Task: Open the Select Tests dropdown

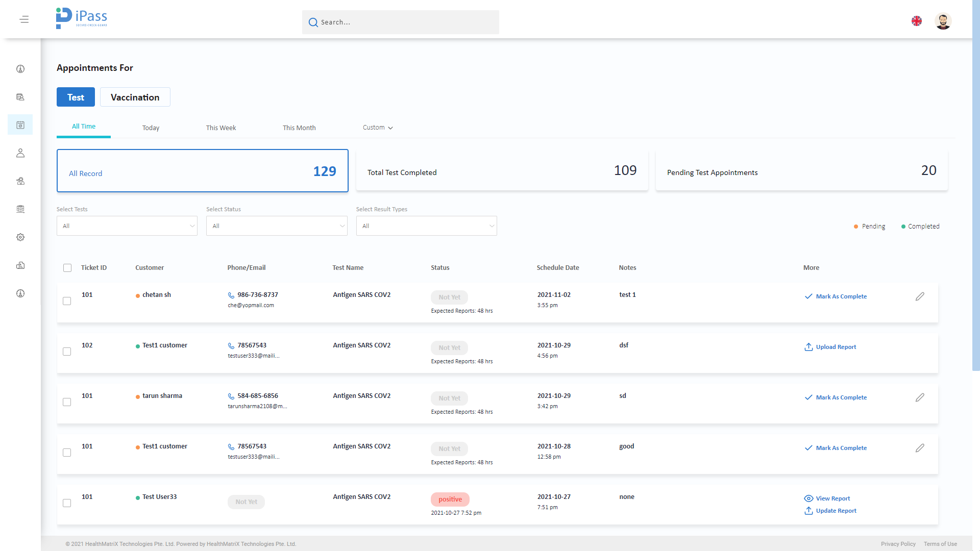Action: pos(127,226)
